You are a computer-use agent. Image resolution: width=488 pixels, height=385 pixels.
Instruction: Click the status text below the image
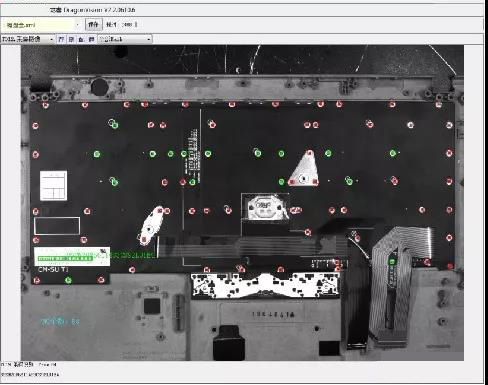pos(28,365)
